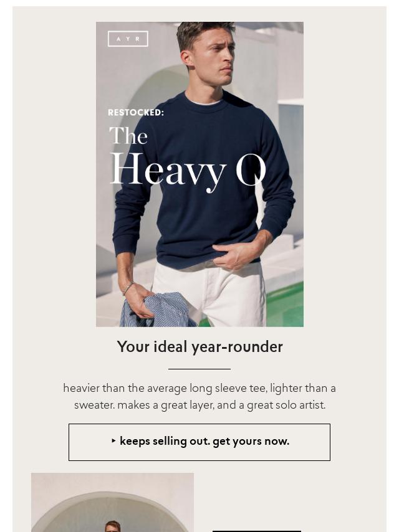The image size is (399, 532).
Task: Select the 'Your ideal year-rounder' heading
Action: (199, 347)
